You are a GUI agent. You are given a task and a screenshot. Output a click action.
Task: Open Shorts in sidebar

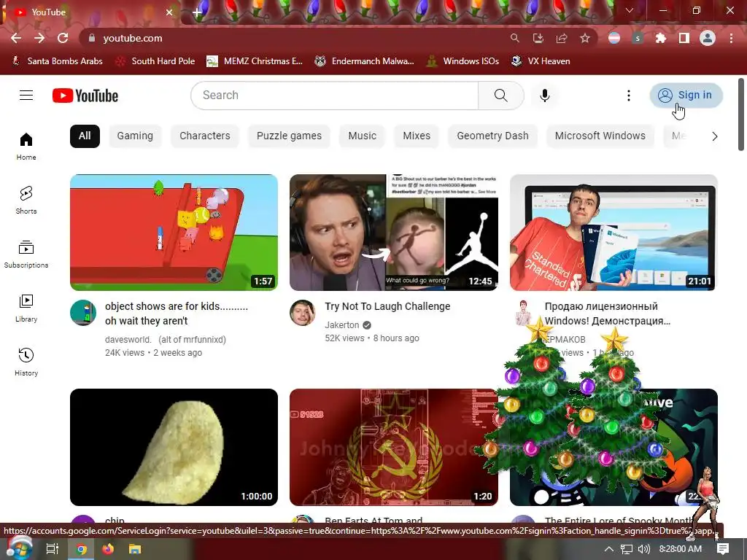coord(26,200)
